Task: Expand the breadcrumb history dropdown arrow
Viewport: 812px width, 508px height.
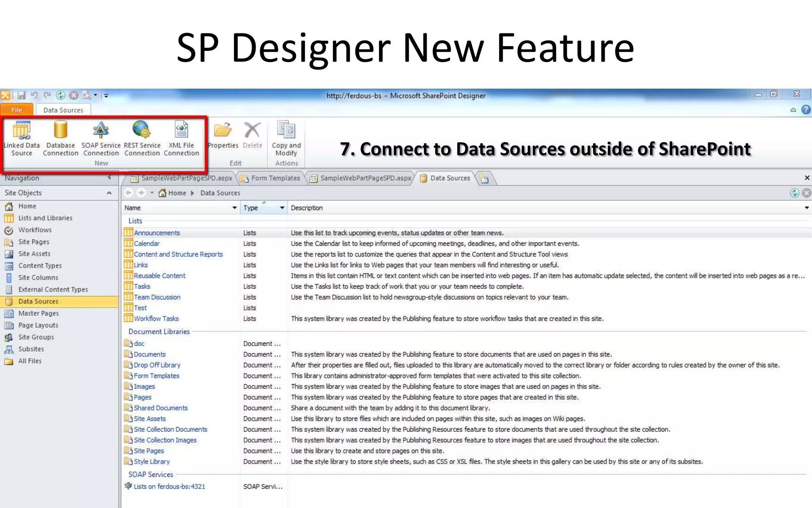Action: pyautogui.click(x=151, y=193)
